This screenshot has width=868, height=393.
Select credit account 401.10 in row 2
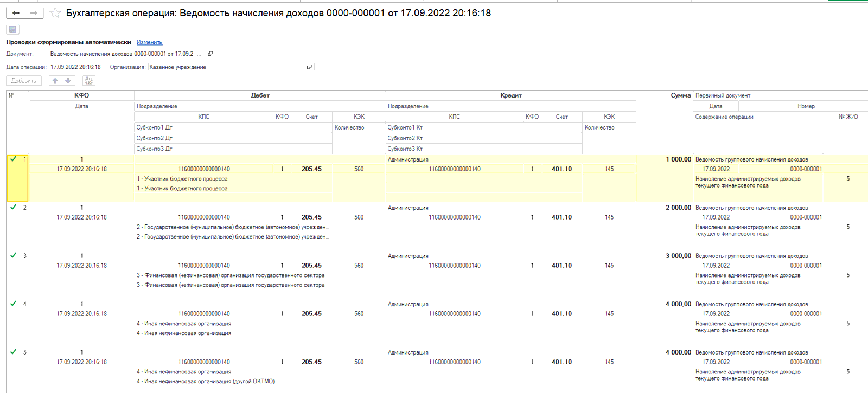tap(561, 217)
